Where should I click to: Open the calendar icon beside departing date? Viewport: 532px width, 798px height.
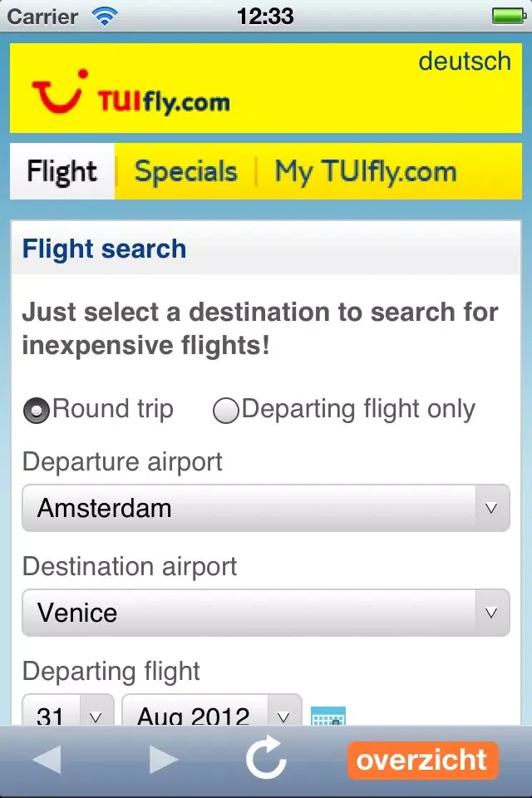328,717
